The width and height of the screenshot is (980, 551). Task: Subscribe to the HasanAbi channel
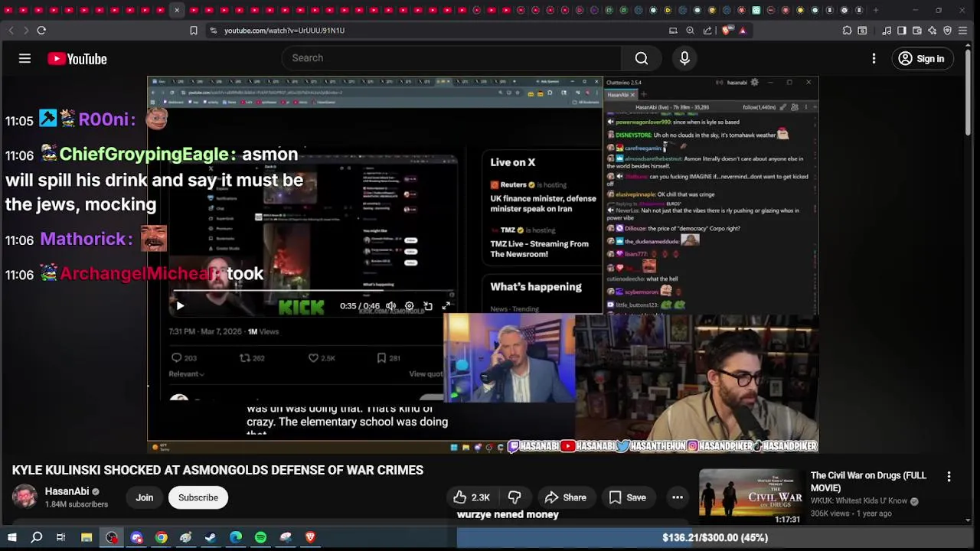pyautogui.click(x=198, y=497)
